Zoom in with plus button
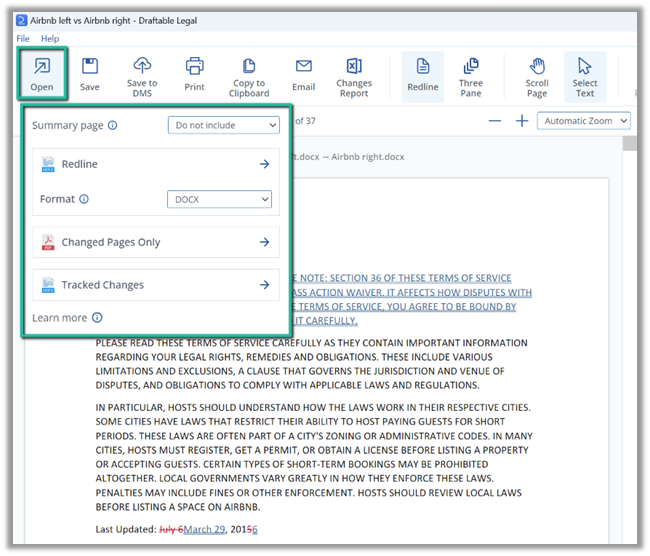This screenshot has height=556, width=650. click(x=522, y=121)
